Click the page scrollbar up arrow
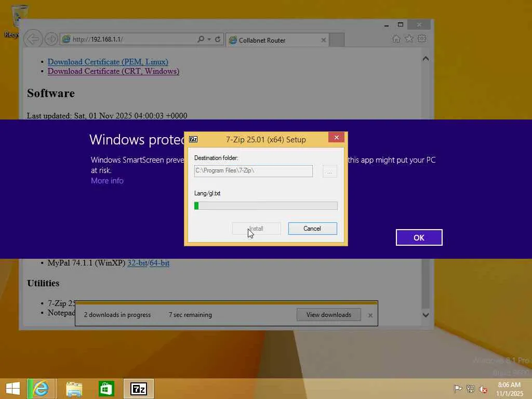Image resolution: width=532 pixels, height=399 pixels. coord(426,59)
